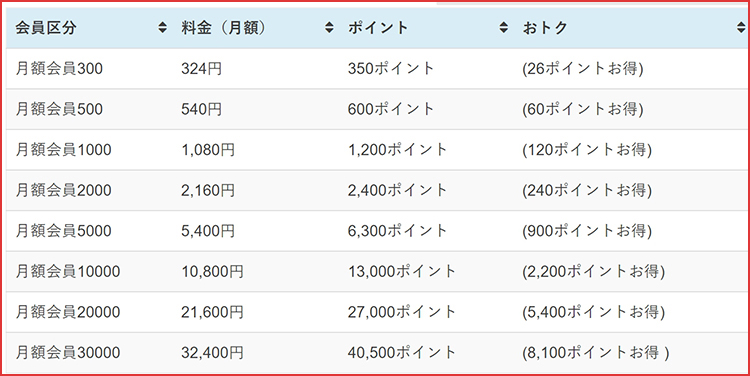Click the (900ポイントお得) cell
This screenshot has height=376, width=750.
pos(587,231)
